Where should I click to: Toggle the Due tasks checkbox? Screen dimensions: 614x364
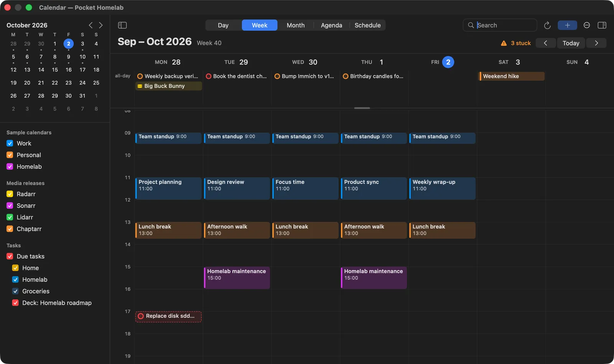pyautogui.click(x=10, y=256)
